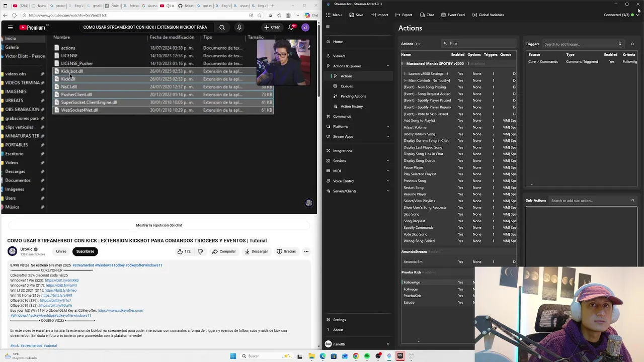
Task: Click Compartir to share the video
Action: click(224, 251)
